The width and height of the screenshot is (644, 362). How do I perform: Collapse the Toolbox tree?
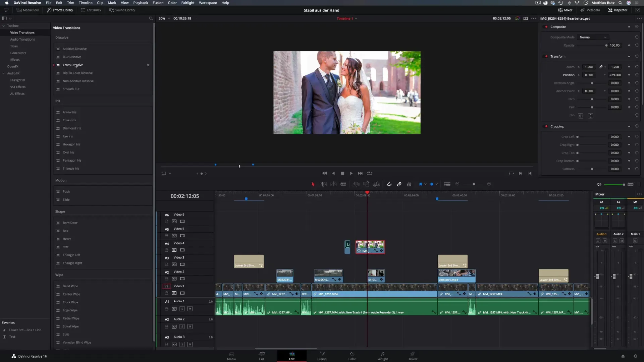pyautogui.click(x=4, y=26)
